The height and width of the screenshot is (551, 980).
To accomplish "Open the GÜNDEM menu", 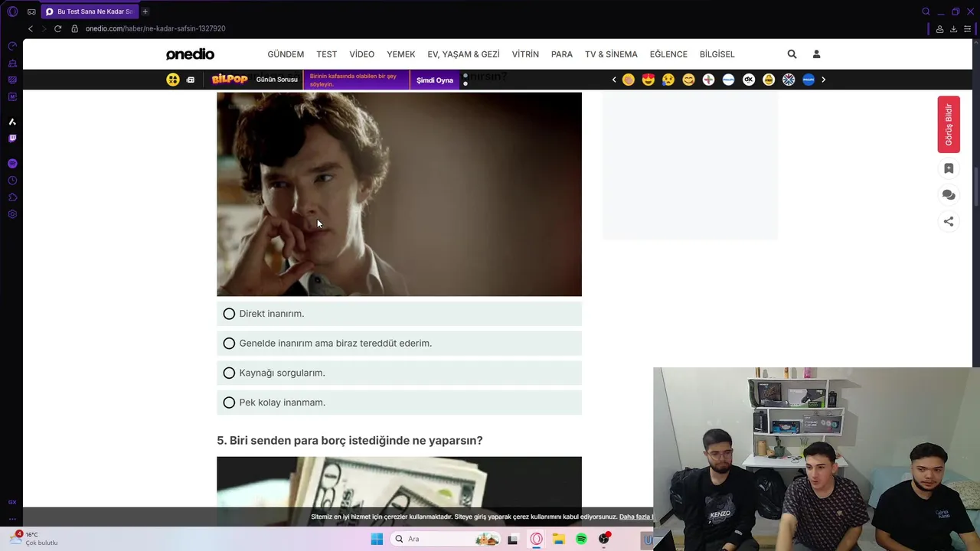I will (x=286, y=54).
